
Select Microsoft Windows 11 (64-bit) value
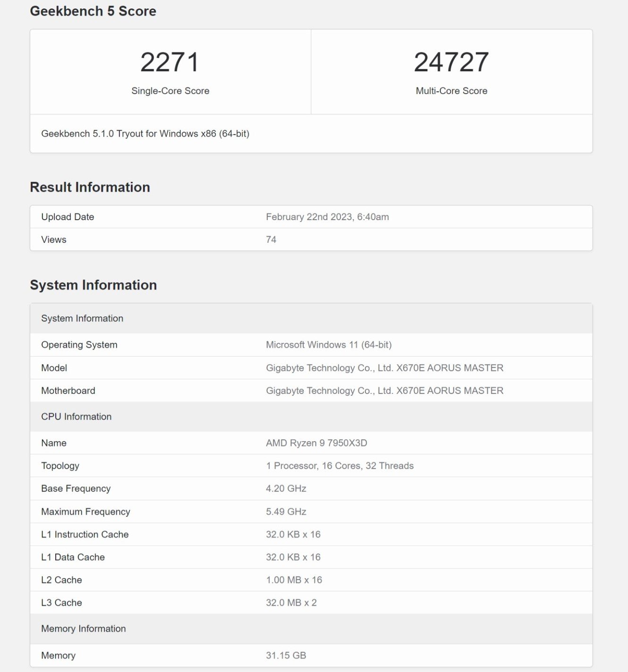tap(329, 345)
